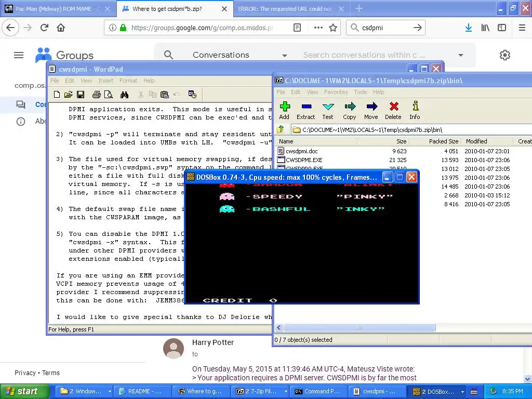
Task: Click 7-Zip Test button
Action: [328, 111]
